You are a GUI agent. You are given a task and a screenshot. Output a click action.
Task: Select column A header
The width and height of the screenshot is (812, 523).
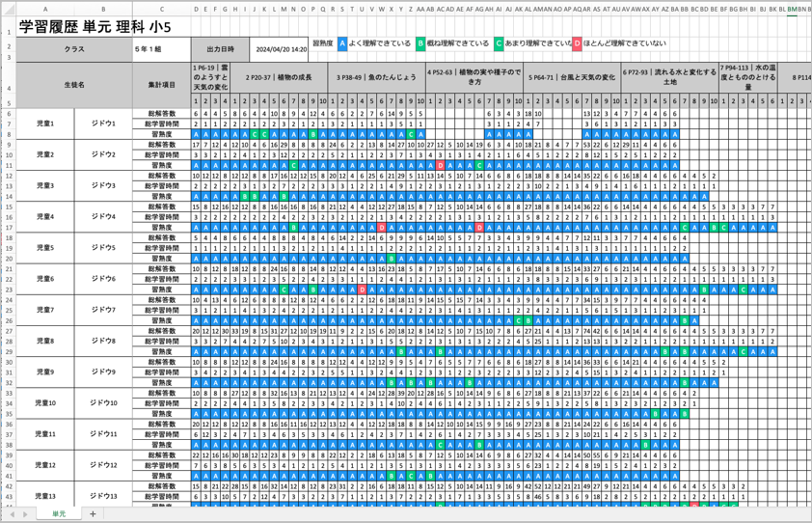click(x=45, y=9)
